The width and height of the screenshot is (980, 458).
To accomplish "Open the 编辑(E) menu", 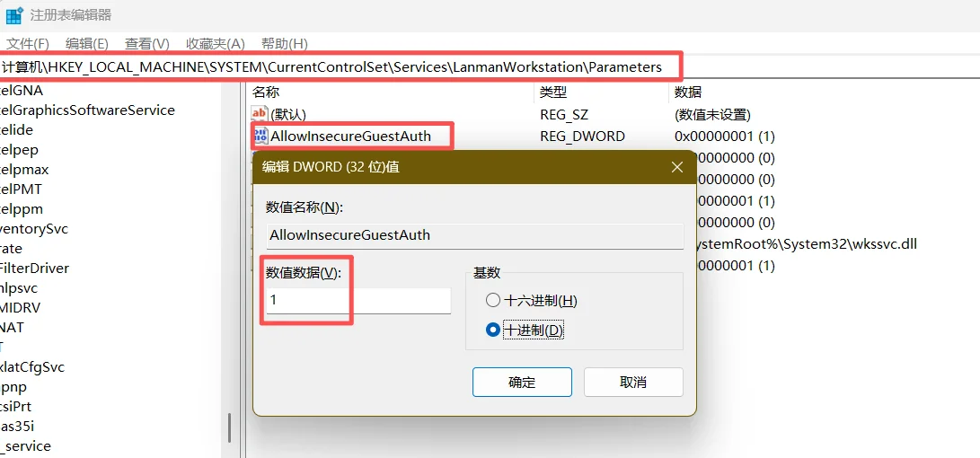I will pyautogui.click(x=87, y=44).
